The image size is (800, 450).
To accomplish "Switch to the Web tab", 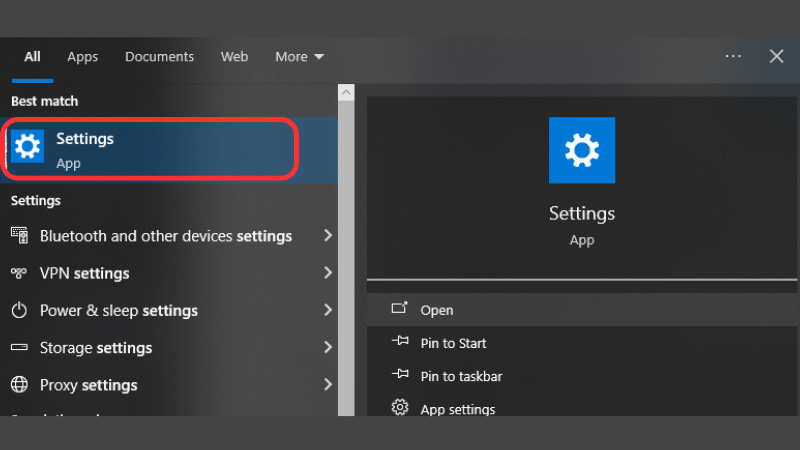I will coord(234,57).
